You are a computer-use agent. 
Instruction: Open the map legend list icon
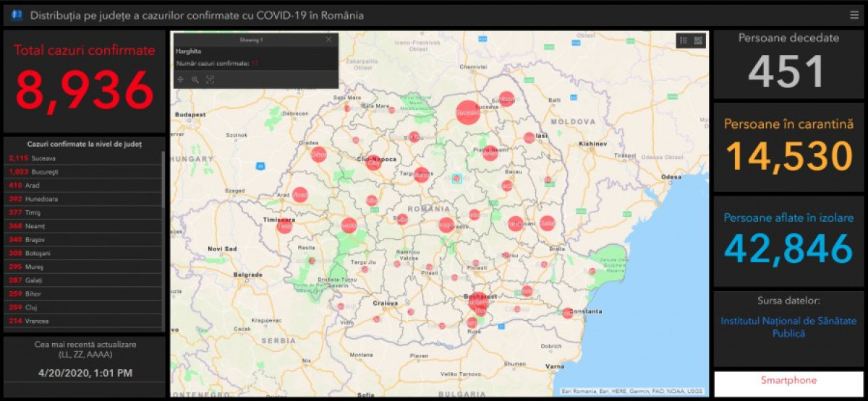coord(683,41)
